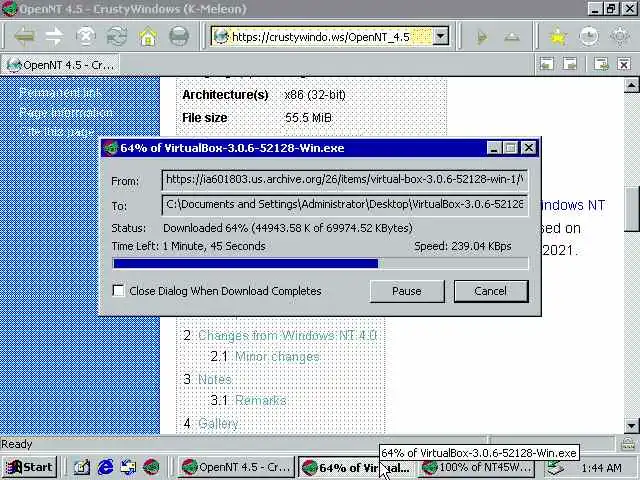This screenshot has width=640, height=480.
Task: Switch to next tab using tab bar icon
Action: click(569, 64)
